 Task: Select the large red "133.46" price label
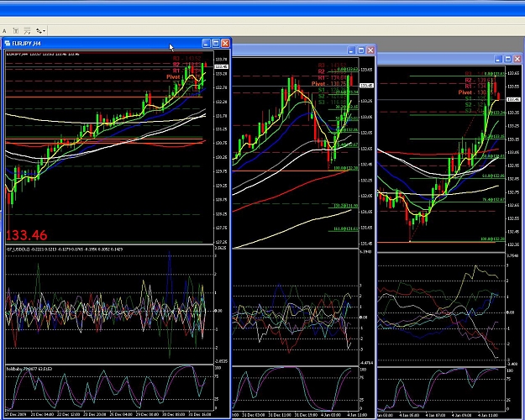pos(27,235)
